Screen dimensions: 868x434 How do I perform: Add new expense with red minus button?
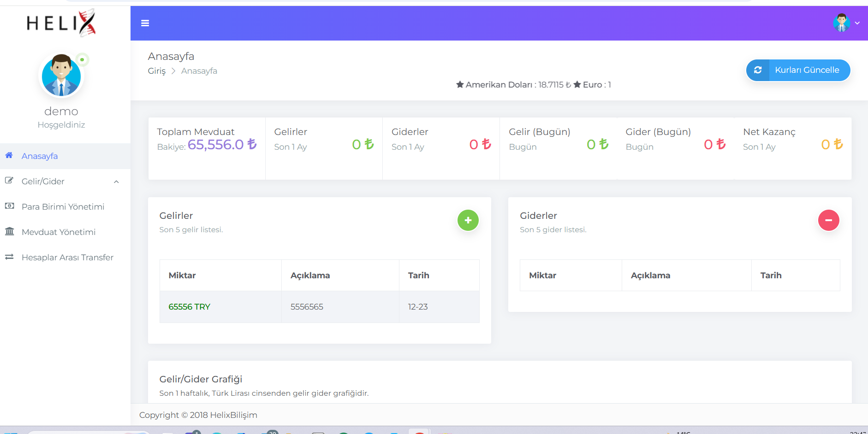tap(828, 220)
